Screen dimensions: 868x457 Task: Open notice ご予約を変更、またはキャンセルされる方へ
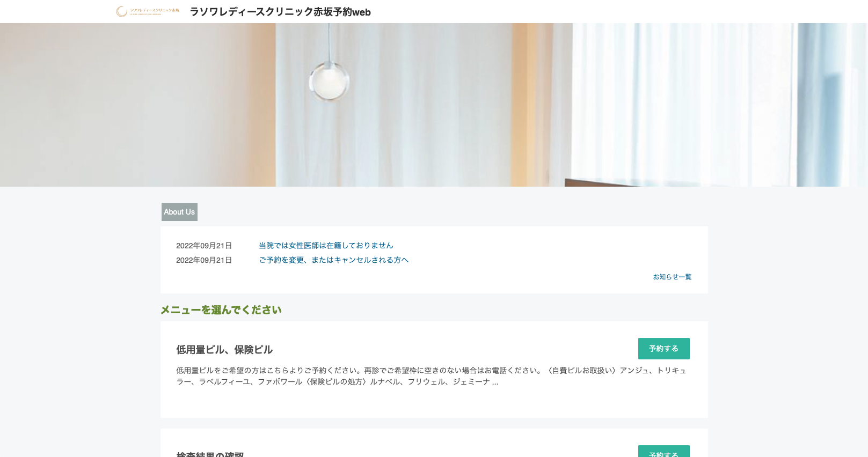[333, 260]
